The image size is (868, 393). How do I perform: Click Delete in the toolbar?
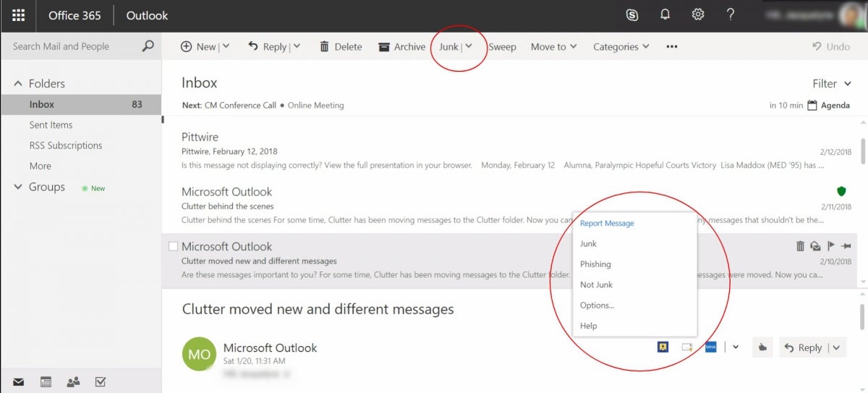coord(341,46)
